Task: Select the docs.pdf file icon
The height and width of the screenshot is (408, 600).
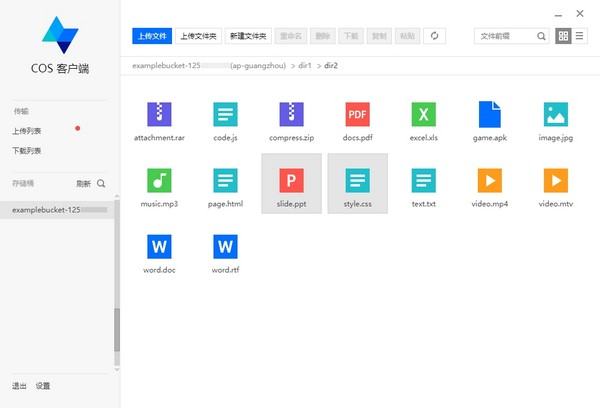Action: pyautogui.click(x=358, y=114)
